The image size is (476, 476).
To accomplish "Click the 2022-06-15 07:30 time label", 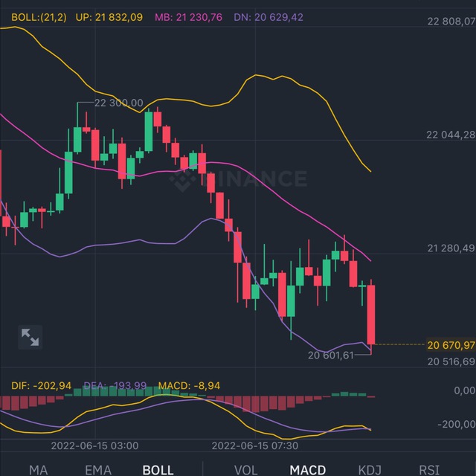I will pyautogui.click(x=256, y=446).
